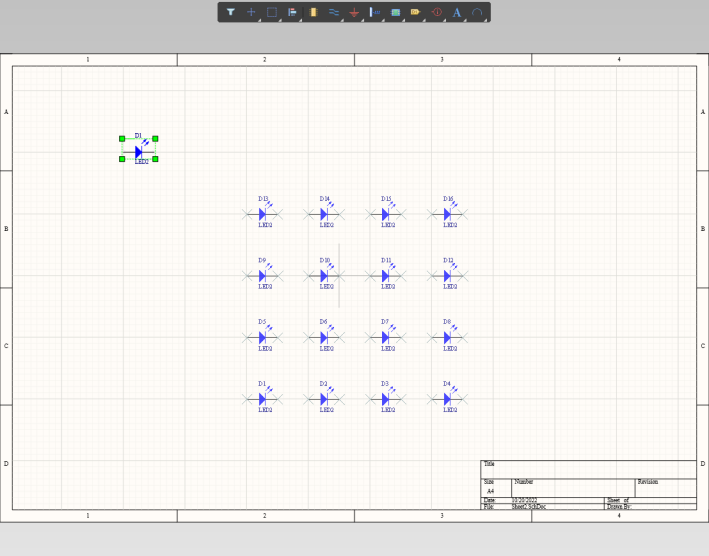Viewport: 709px width, 556px height.
Task: Click the D10 LED symbol
Action: [x=324, y=276]
